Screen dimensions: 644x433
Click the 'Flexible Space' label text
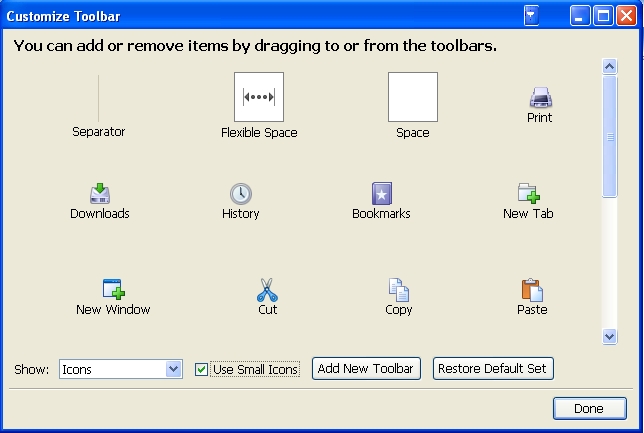coord(259,133)
